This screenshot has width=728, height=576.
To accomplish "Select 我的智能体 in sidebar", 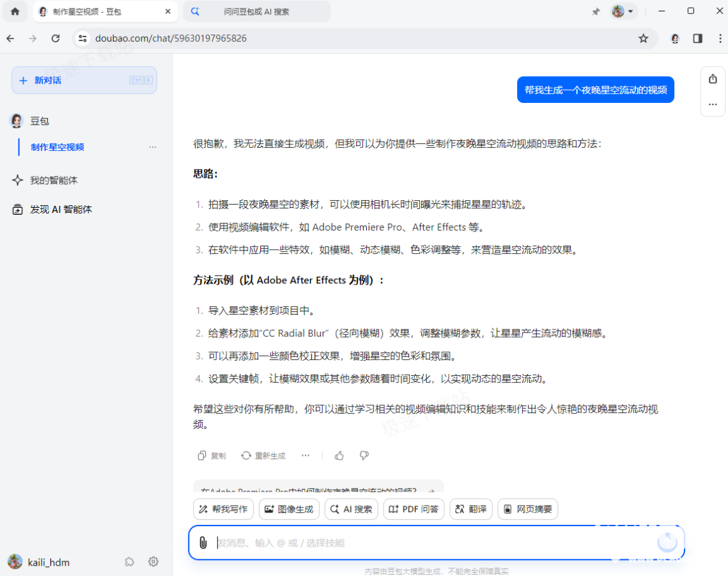I will point(54,180).
